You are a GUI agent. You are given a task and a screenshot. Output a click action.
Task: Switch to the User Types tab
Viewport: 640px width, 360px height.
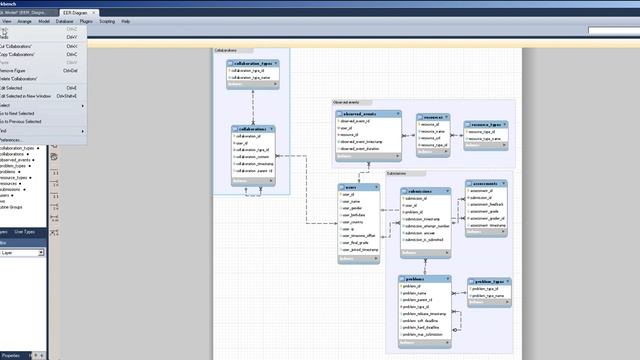pos(24,232)
